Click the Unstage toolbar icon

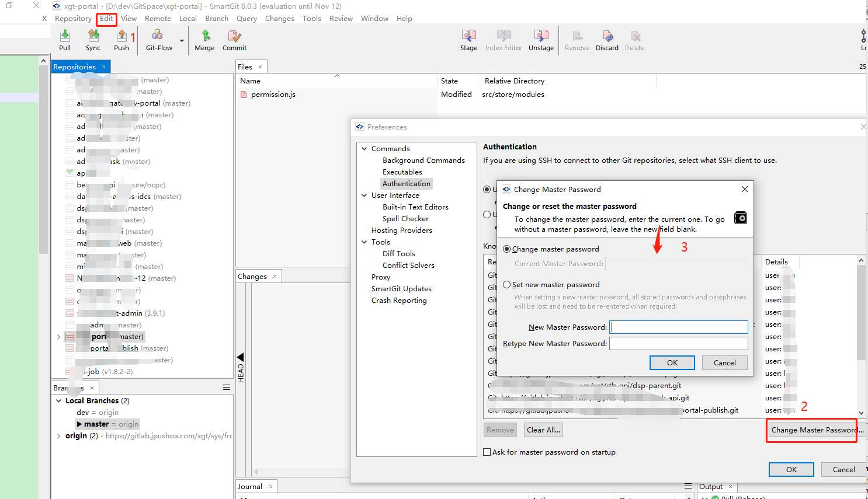(x=541, y=36)
